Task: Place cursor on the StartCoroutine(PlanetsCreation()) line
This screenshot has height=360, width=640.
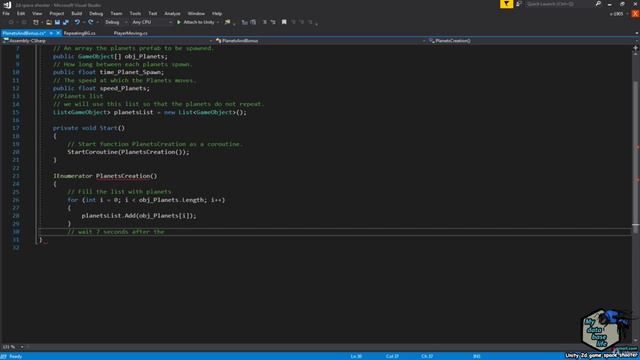Action: [128, 152]
